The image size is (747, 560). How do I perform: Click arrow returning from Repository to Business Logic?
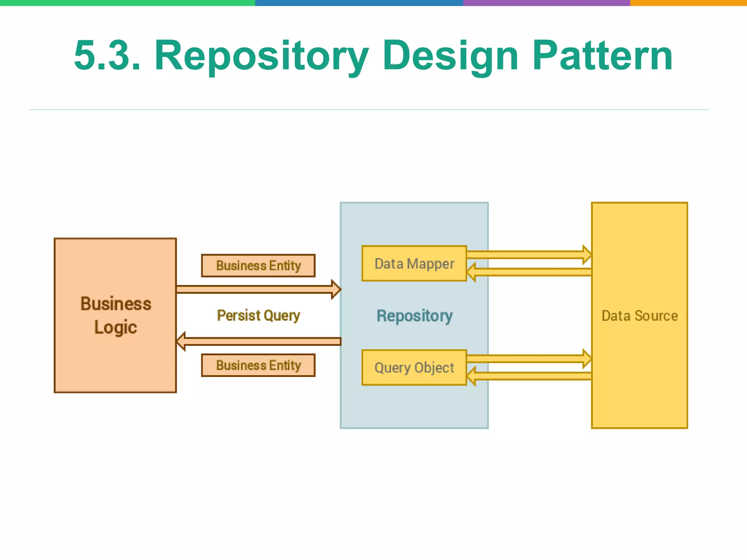(x=259, y=341)
